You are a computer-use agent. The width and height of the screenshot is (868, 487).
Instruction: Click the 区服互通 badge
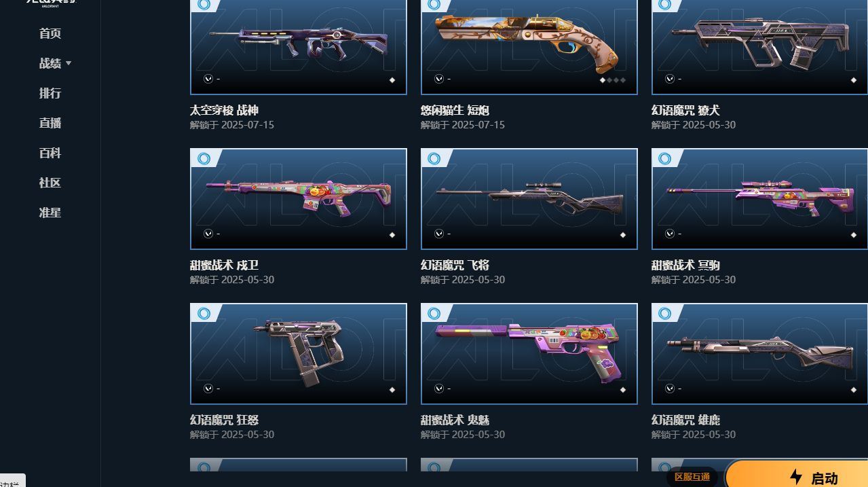click(x=692, y=477)
